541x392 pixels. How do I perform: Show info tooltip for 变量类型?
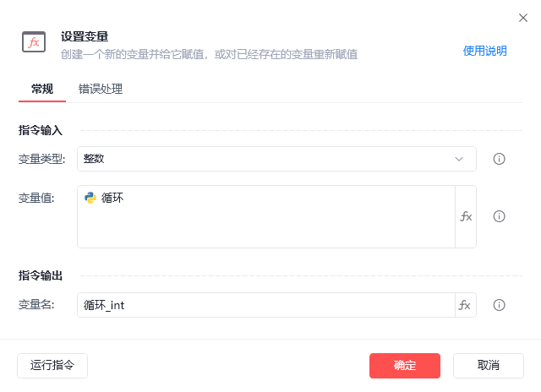click(499, 159)
